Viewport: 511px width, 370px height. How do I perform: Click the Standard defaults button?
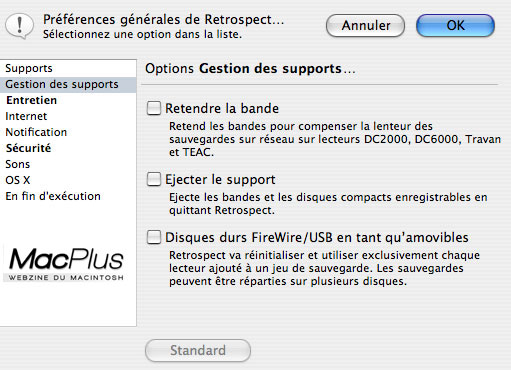pos(198,351)
